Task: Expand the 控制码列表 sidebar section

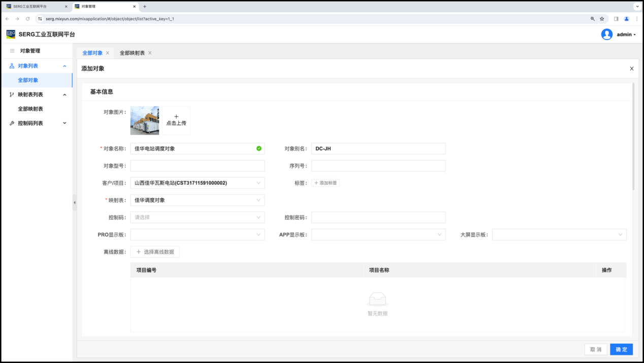Action: (x=38, y=123)
